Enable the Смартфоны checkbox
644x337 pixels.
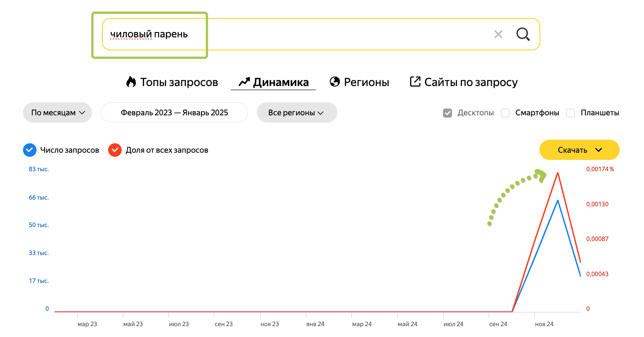pyautogui.click(x=505, y=113)
